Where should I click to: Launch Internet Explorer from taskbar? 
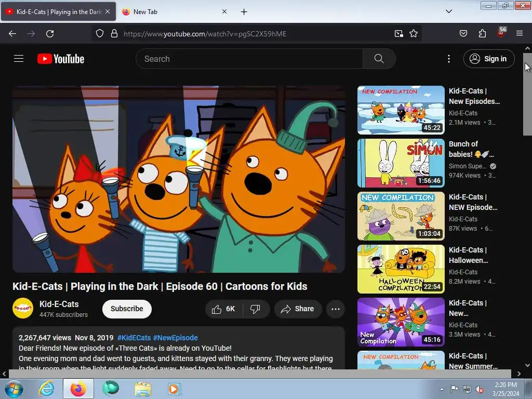point(46,389)
